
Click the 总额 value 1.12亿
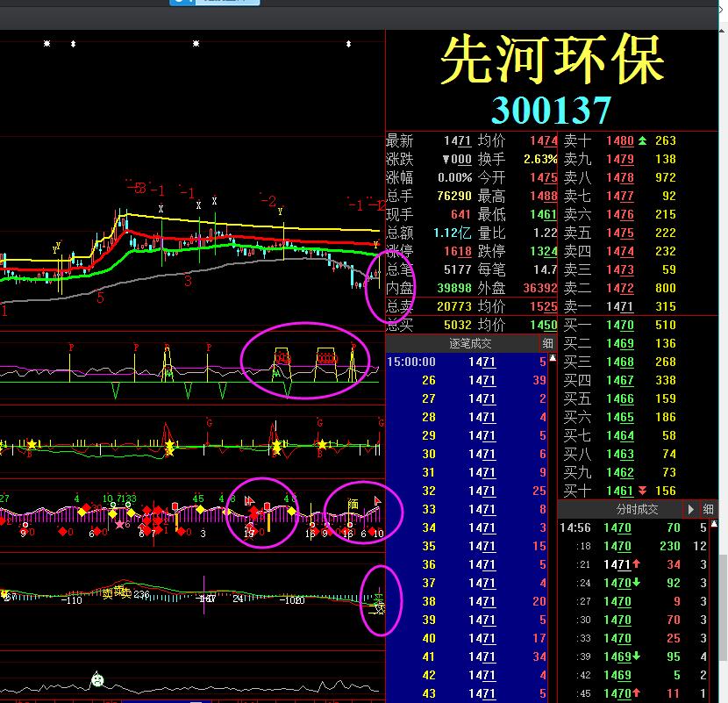click(453, 233)
